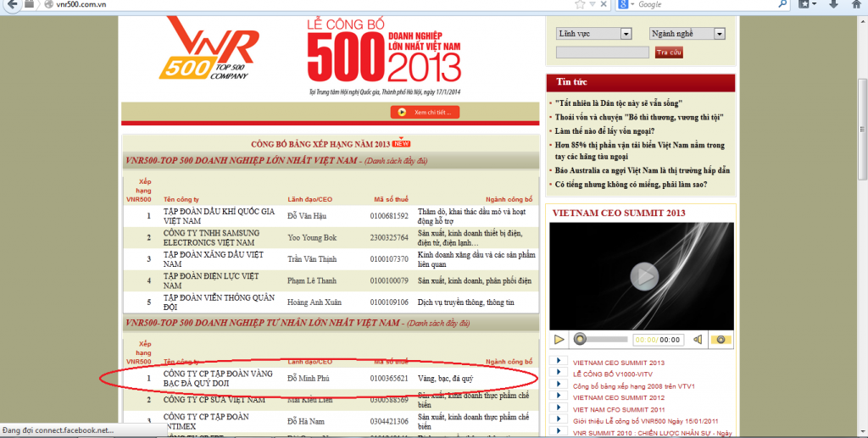This screenshot has width=868, height=438.
Task: Click arrow icon beside VIETNAM CEO SUMMIT 2012
Action: (559, 396)
